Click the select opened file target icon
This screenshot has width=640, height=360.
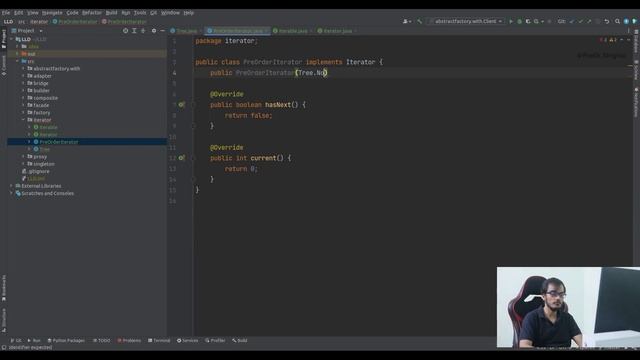click(125, 31)
